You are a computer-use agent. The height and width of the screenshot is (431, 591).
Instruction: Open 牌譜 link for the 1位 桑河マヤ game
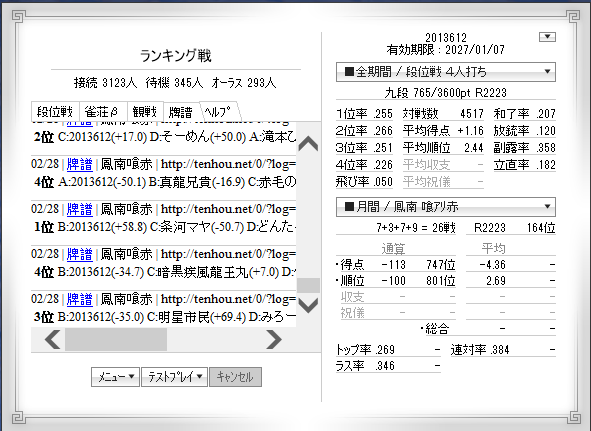pyautogui.click(x=80, y=209)
